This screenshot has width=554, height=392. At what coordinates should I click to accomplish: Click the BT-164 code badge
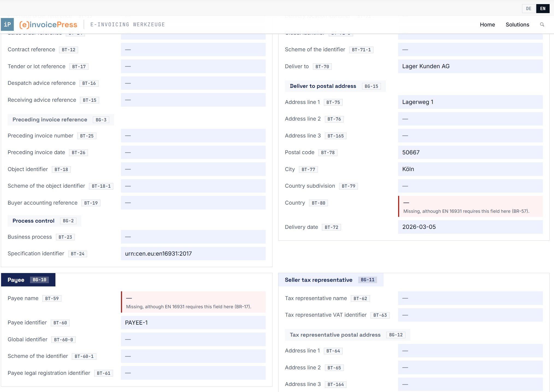click(x=336, y=384)
